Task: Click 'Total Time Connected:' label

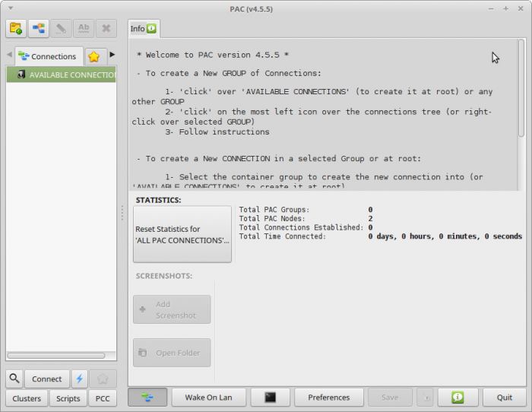Action: (282, 236)
